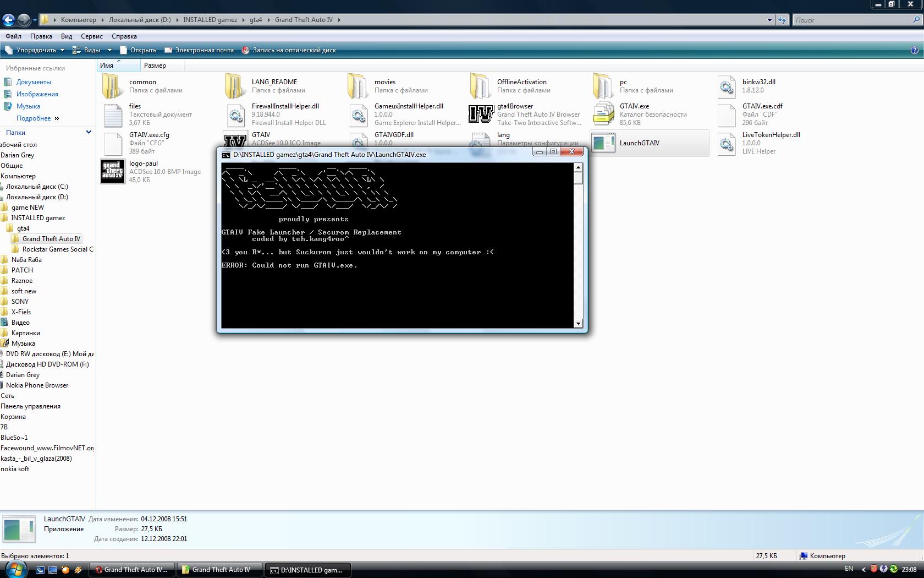Expand Подробнее favorite links
The width and height of the screenshot is (924, 578).
[x=37, y=118]
